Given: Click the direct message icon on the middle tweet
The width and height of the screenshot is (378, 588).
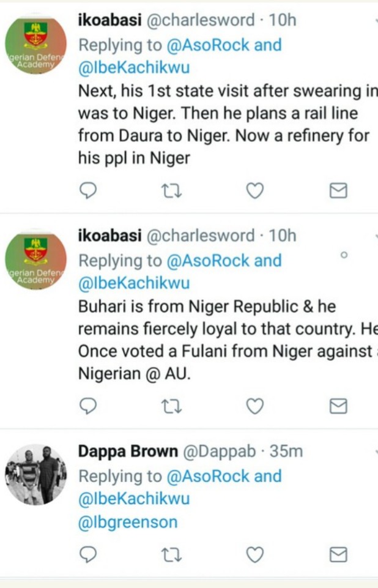Looking at the screenshot, I should pos(337,405).
